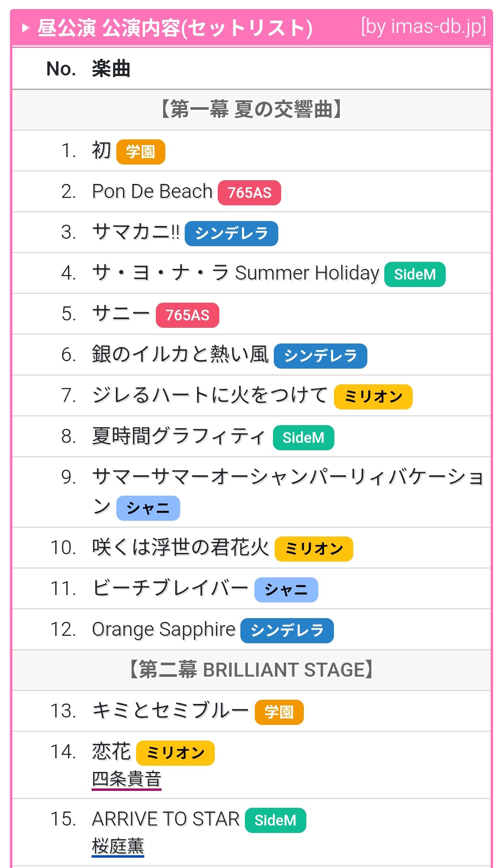Viewport: 503px width, 868px height.
Task: Click the 765AS tag beside サニー
Action: (188, 315)
